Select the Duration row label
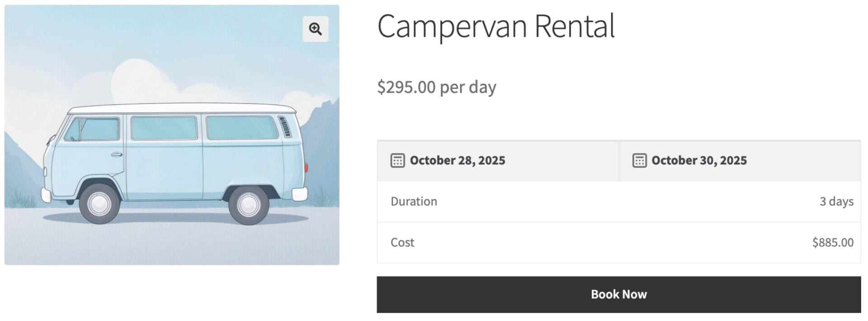Viewport: 868px width, 321px height. [x=414, y=201]
